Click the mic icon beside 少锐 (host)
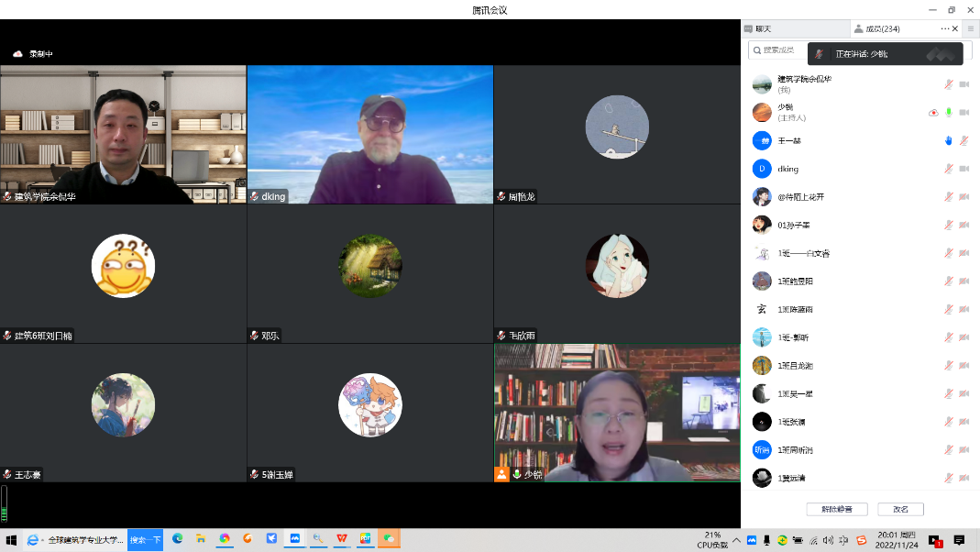 (949, 113)
